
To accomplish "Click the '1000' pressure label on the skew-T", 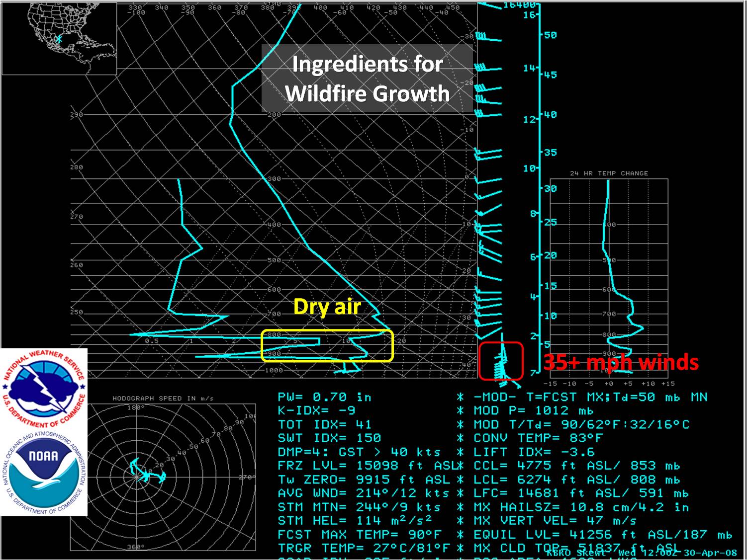I will (274, 371).
